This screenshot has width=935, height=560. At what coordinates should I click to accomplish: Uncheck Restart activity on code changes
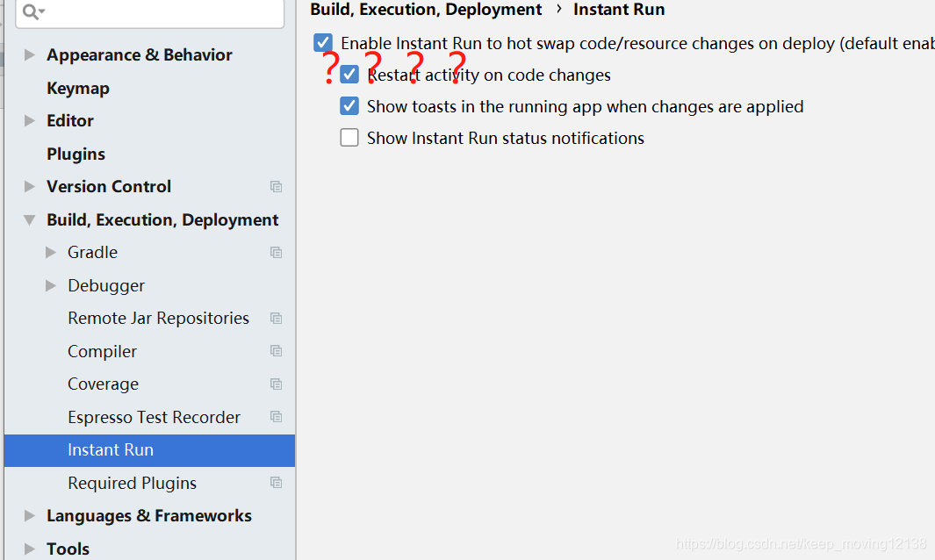tap(349, 75)
